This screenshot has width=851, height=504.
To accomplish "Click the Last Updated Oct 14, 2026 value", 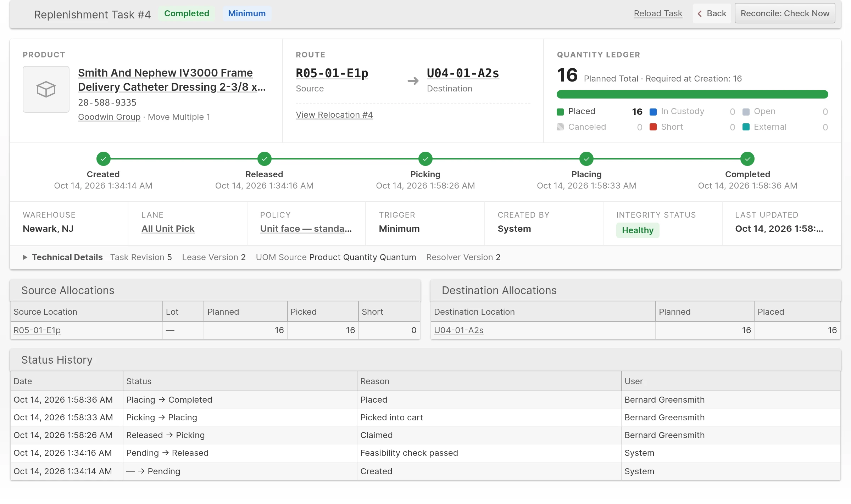I will pos(779,229).
